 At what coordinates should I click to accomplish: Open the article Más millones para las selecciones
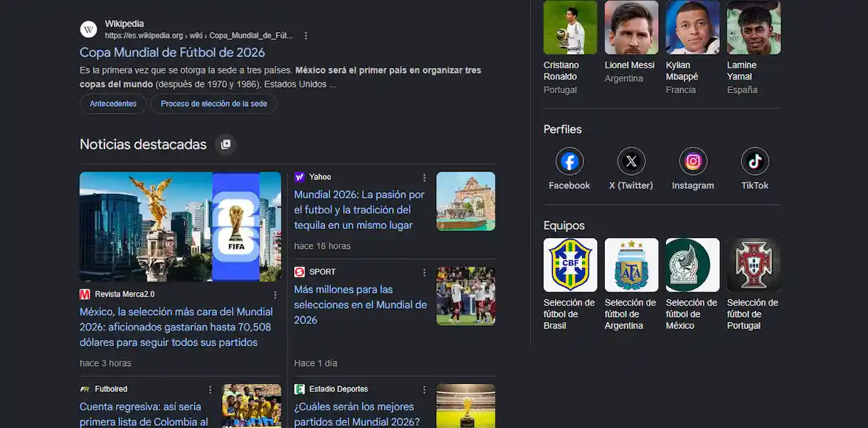(x=361, y=304)
